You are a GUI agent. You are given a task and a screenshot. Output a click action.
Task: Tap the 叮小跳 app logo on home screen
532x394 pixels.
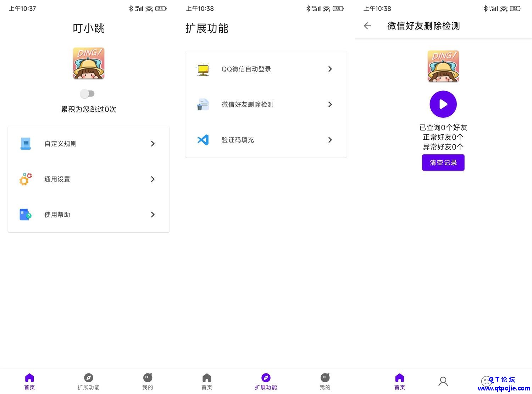(89, 63)
